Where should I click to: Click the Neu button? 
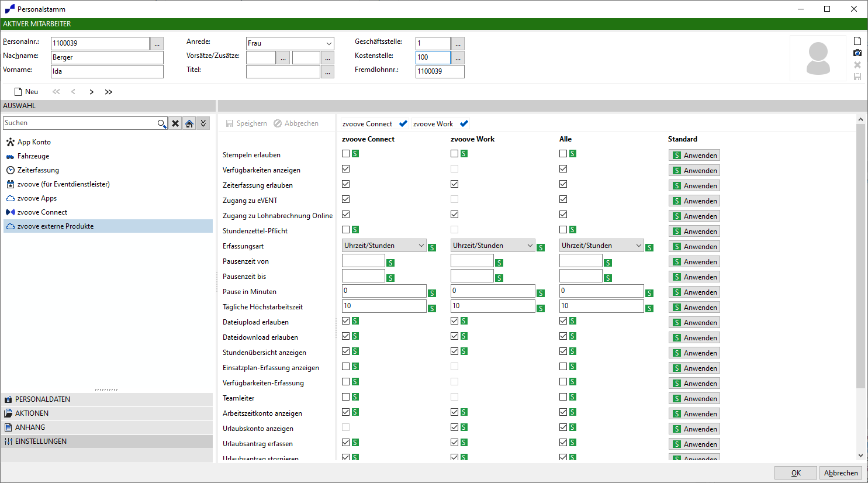click(26, 92)
